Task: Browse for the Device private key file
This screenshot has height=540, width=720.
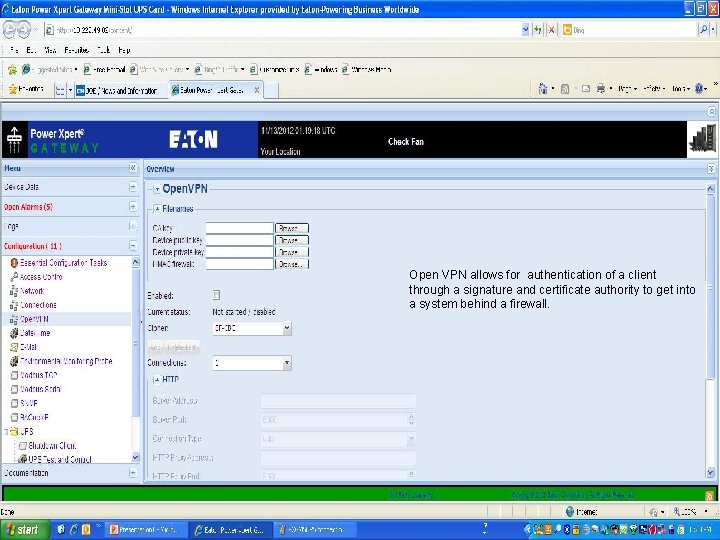Action: point(292,252)
